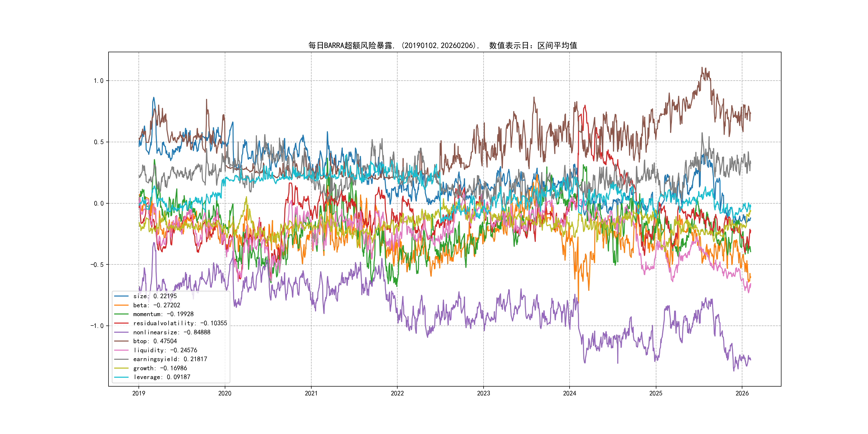The height and width of the screenshot is (434, 868).
Task: Click the -0.5 y-axis tick label
Action: tap(97, 265)
